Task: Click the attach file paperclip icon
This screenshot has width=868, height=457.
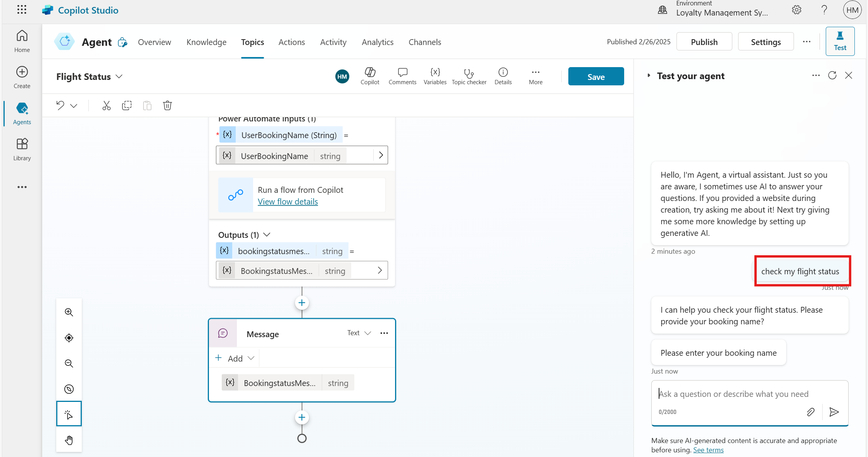Action: (810, 412)
